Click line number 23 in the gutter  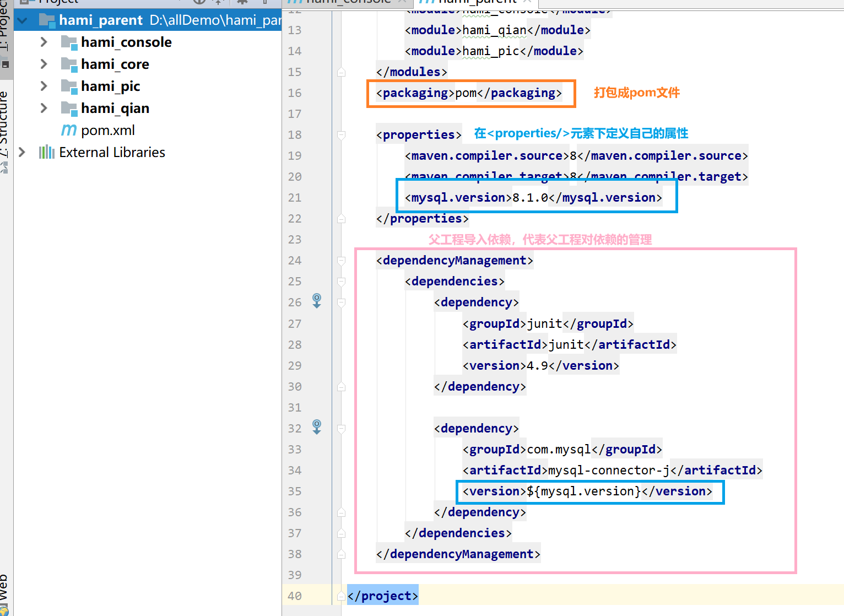coord(295,240)
